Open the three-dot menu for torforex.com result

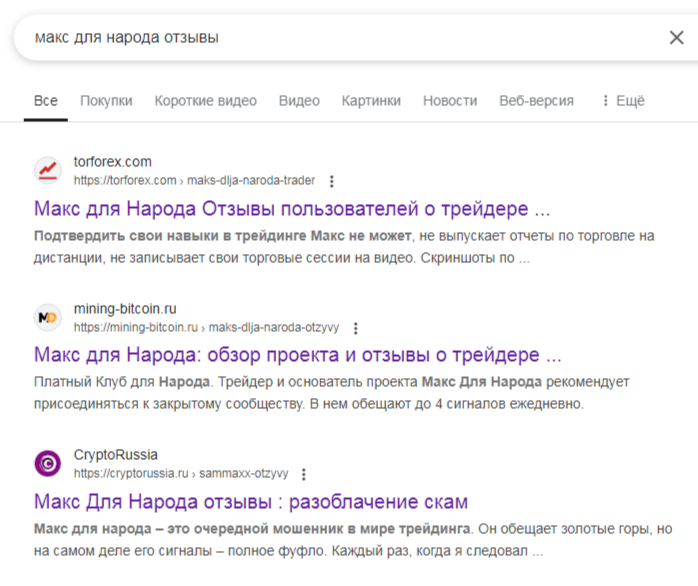(331, 181)
